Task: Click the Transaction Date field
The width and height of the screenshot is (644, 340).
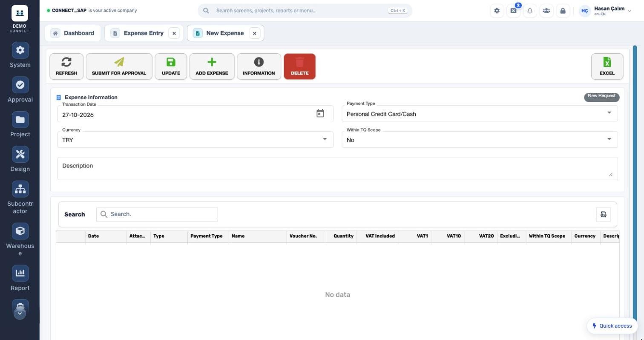Action: pyautogui.click(x=195, y=114)
